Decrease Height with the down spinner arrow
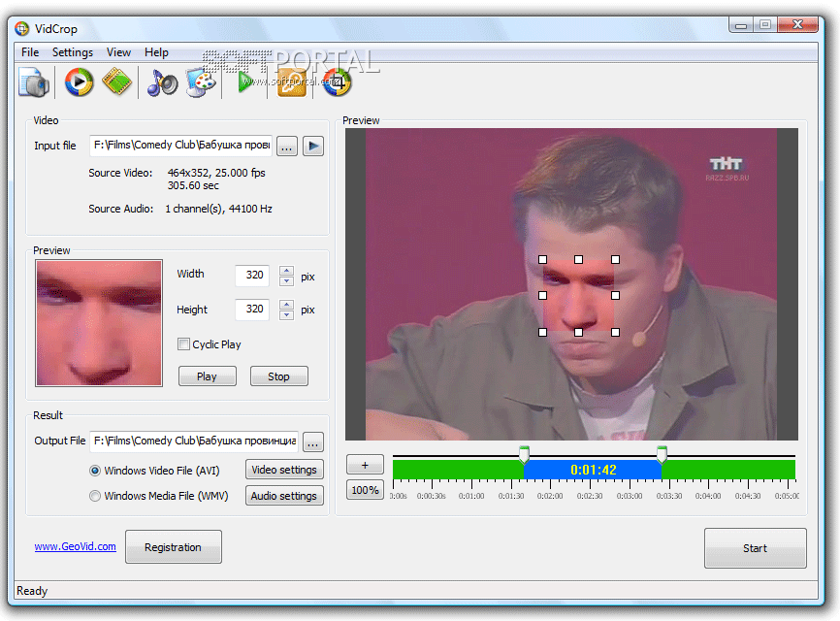The width and height of the screenshot is (840, 621). click(x=286, y=314)
